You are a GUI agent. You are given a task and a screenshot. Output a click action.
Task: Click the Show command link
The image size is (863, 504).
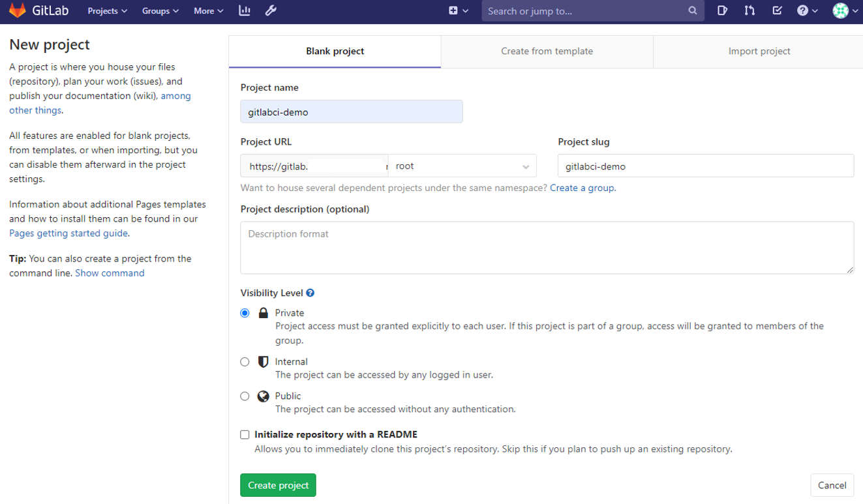[110, 273]
